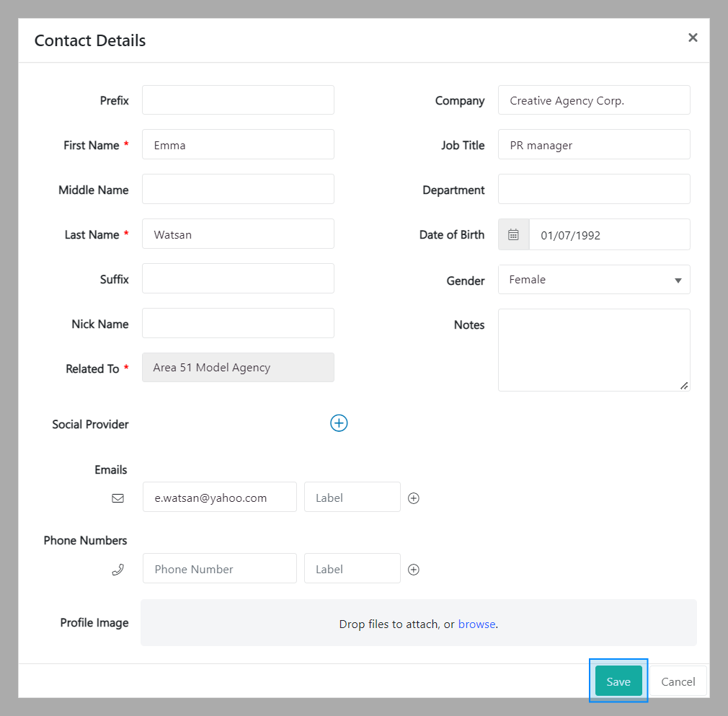Click the Save button
The width and height of the screenshot is (728, 716).
(x=618, y=681)
